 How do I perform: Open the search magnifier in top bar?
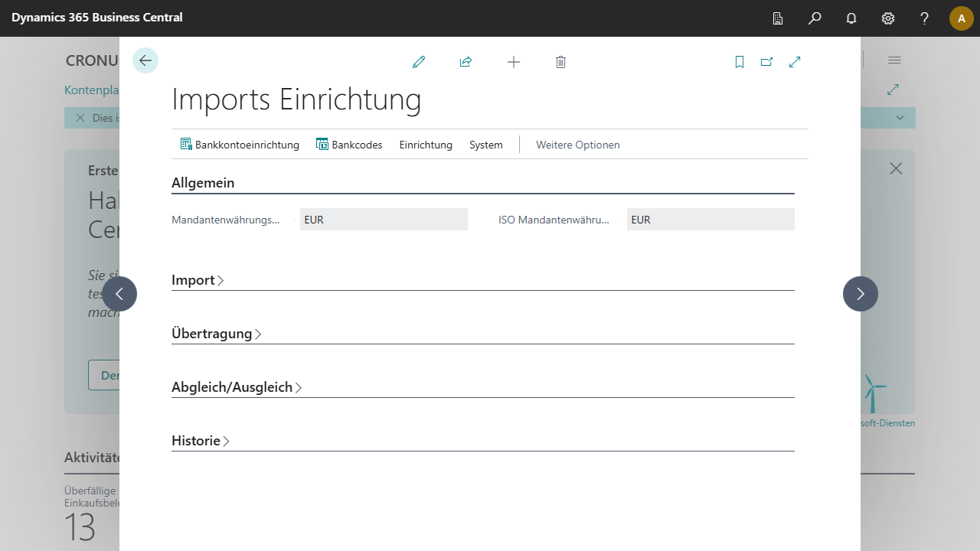coord(815,18)
